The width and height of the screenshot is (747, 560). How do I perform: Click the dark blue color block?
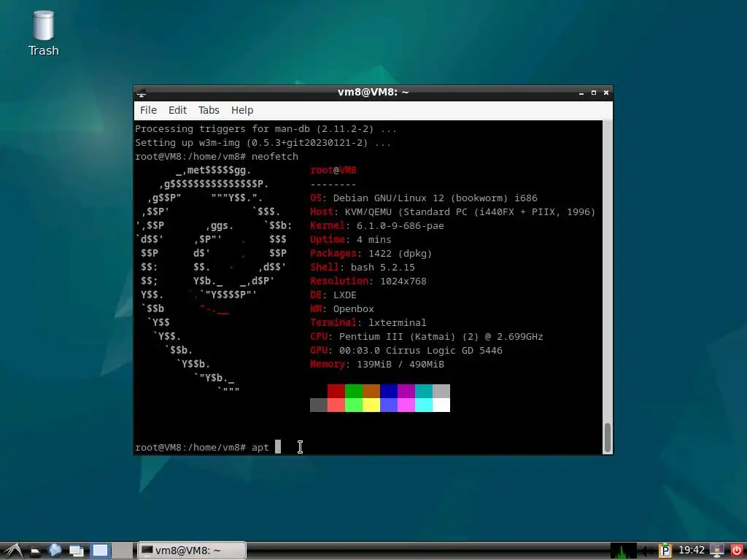point(389,392)
